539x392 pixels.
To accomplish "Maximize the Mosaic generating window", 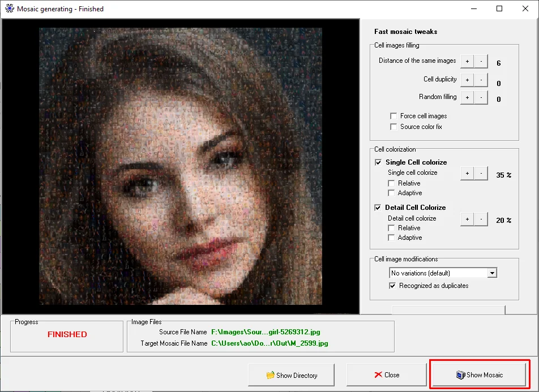I will click(x=499, y=8).
